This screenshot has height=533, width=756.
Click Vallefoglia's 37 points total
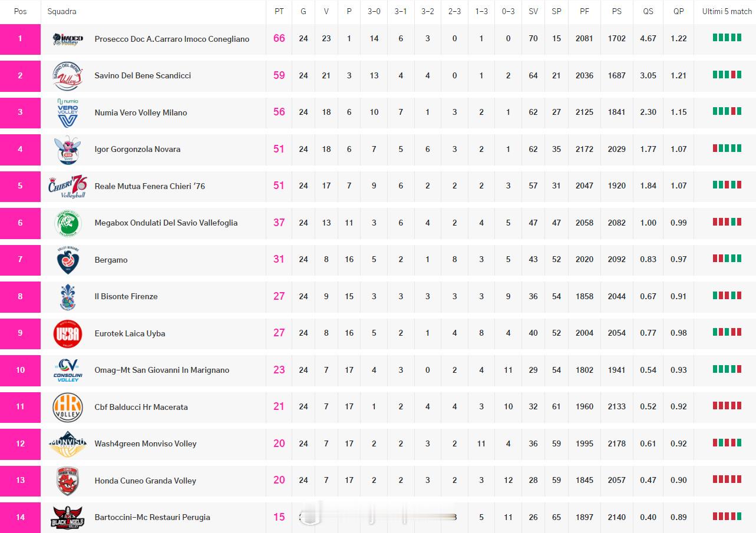[279, 223]
